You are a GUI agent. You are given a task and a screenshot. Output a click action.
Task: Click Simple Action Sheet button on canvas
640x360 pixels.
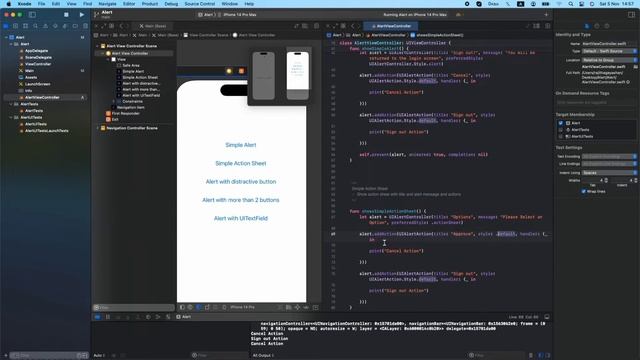[241, 163]
